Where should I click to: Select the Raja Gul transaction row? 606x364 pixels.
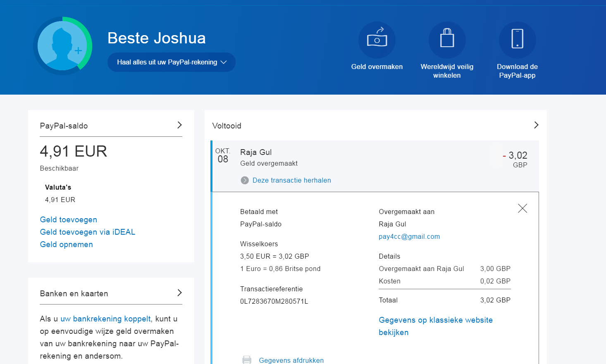point(375,166)
